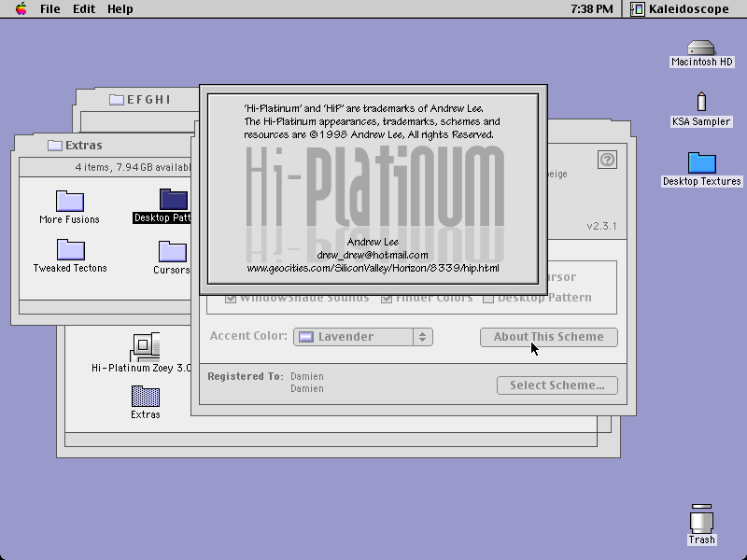747x560 pixels.
Task: Click the 'Accent Color:' label
Action: point(248,336)
